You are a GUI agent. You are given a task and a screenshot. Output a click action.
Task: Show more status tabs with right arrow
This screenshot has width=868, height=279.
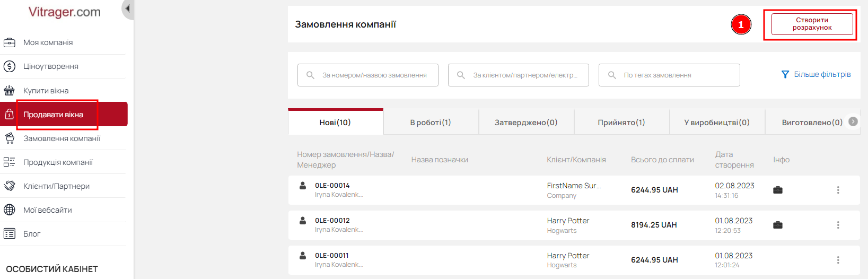click(853, 121)
